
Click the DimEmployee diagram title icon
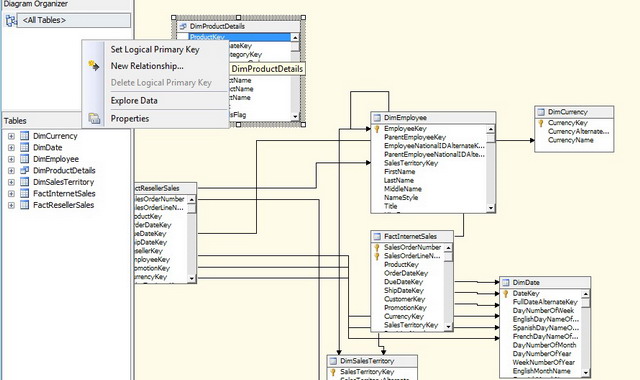point(377,118)
